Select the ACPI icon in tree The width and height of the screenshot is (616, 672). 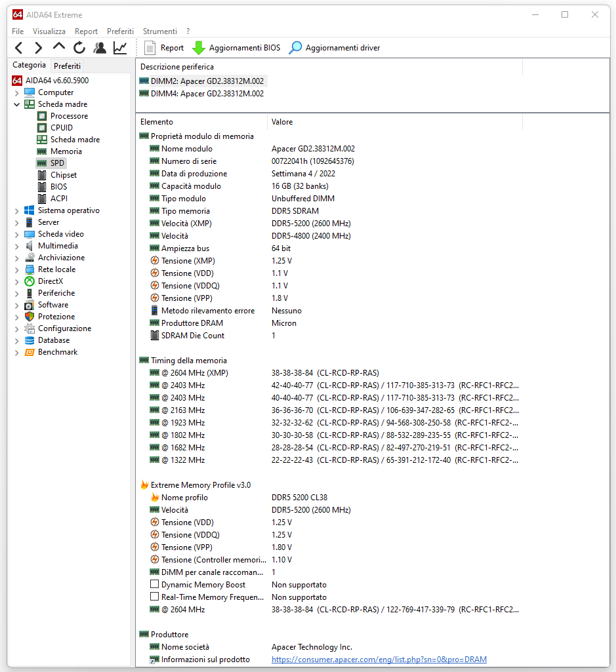[x=41, y=199]
